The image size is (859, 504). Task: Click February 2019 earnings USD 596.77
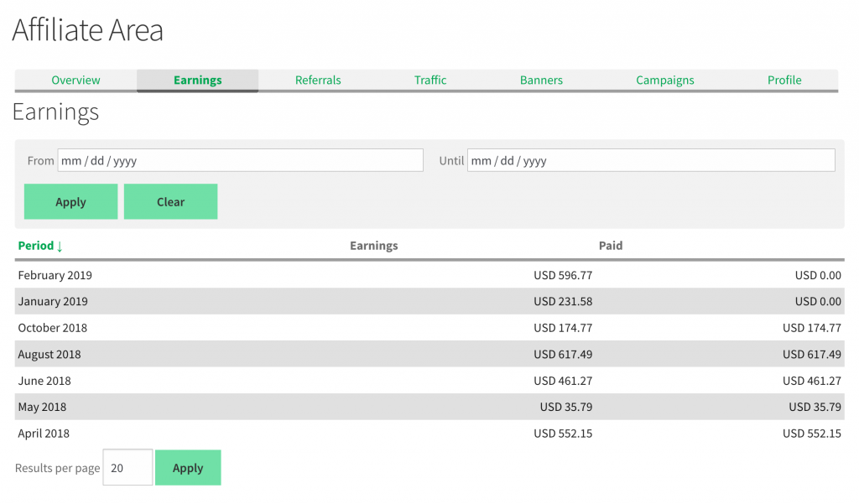click(x=563, y=275)
